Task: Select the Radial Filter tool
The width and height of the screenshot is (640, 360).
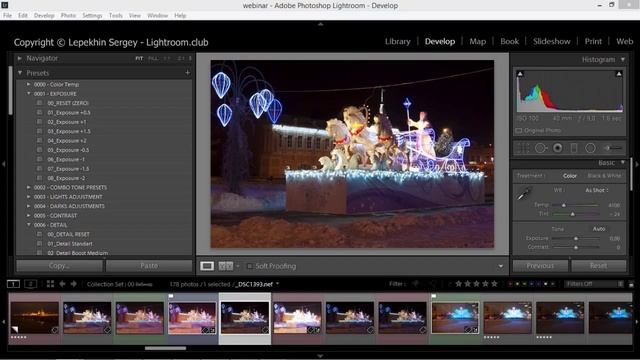Action: (x=590, y=148)
